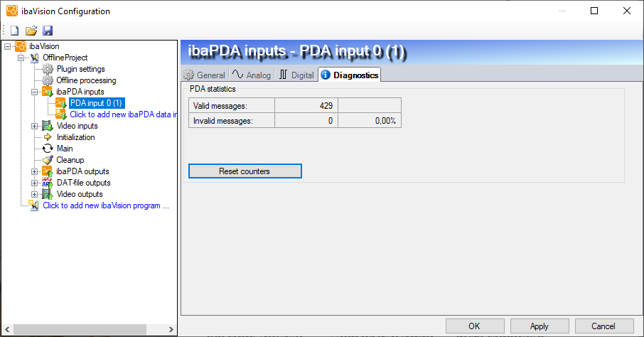Viewport: 644px width, 337px height.
Task: Select the Main tree item
Action: [x=65, y=149]
